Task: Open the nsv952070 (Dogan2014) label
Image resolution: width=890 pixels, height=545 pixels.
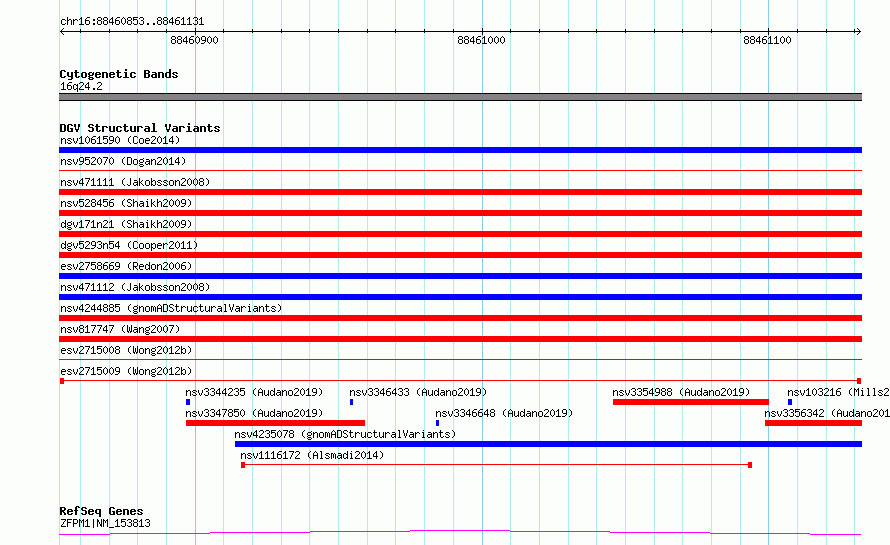Action: (123, 161)
